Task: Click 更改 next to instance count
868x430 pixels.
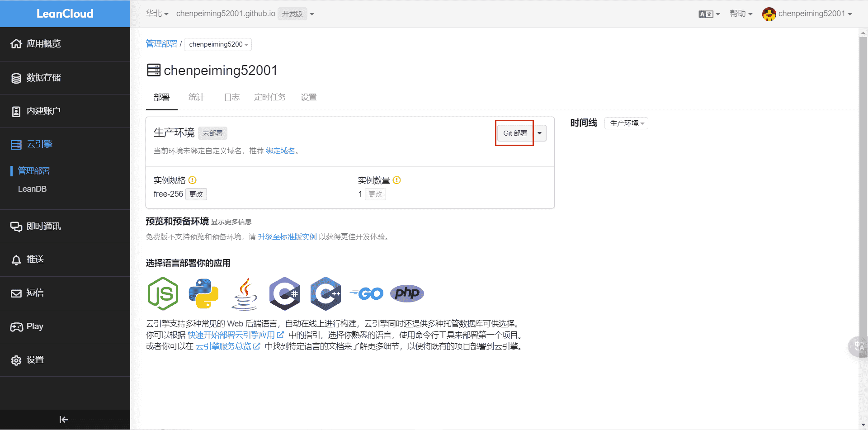Action: point(375,194)
